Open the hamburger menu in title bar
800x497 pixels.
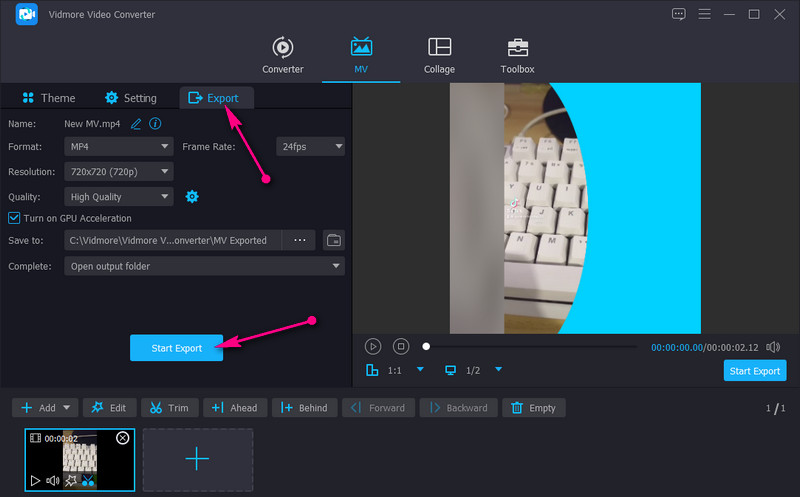pos(704,14)
